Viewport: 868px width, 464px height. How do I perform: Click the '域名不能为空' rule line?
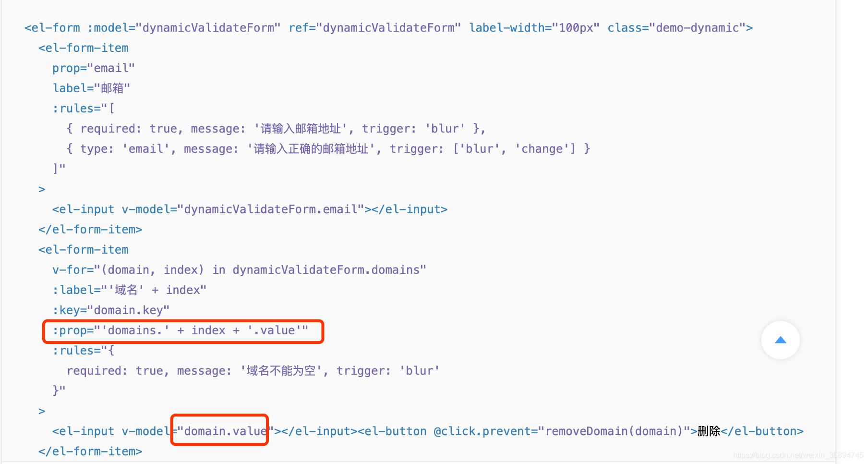(253, 371)
